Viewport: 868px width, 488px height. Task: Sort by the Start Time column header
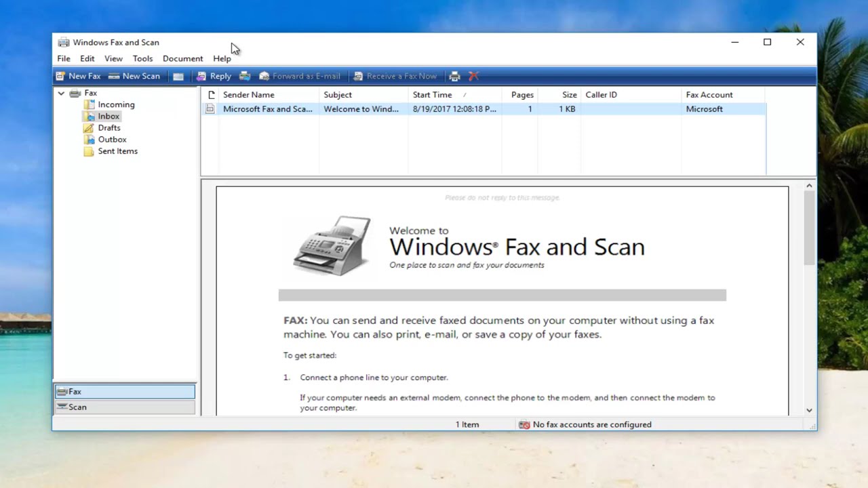coord(455,94)
